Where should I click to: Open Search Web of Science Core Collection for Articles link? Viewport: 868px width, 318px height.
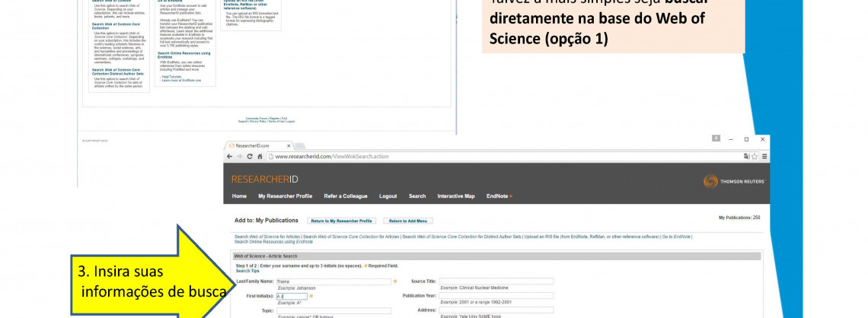coord(351,237)
